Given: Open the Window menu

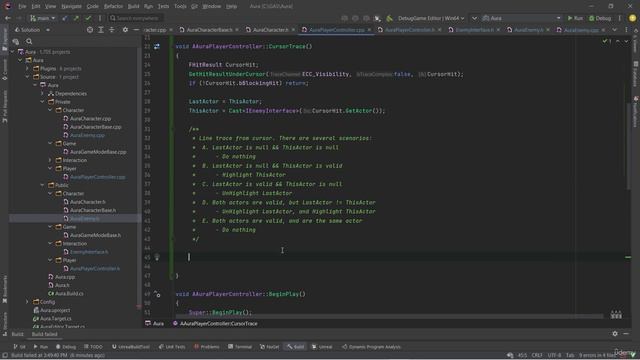Looking at the screenshot, I should pyautogui.click(x=211, y=6).
